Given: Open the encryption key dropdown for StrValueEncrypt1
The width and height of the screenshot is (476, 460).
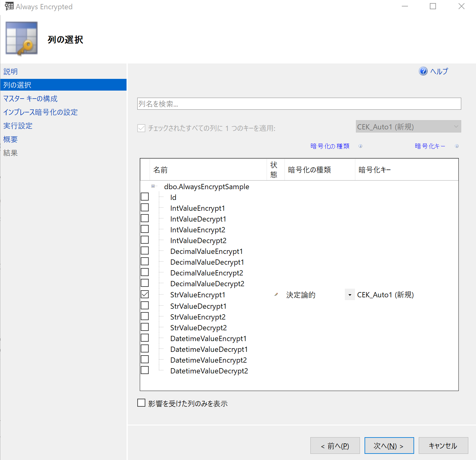Looking at the screenshot, I should click(349, 294).
